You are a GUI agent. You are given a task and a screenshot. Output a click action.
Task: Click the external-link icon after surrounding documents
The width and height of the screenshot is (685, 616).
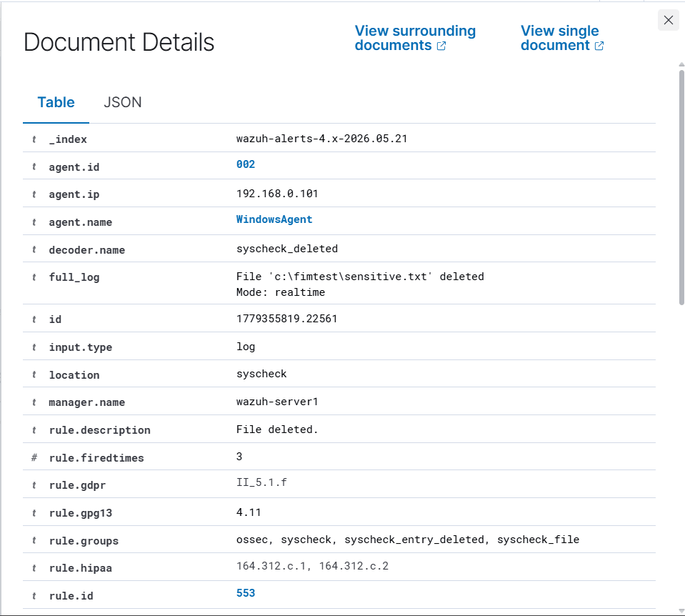tap(441, 46)
